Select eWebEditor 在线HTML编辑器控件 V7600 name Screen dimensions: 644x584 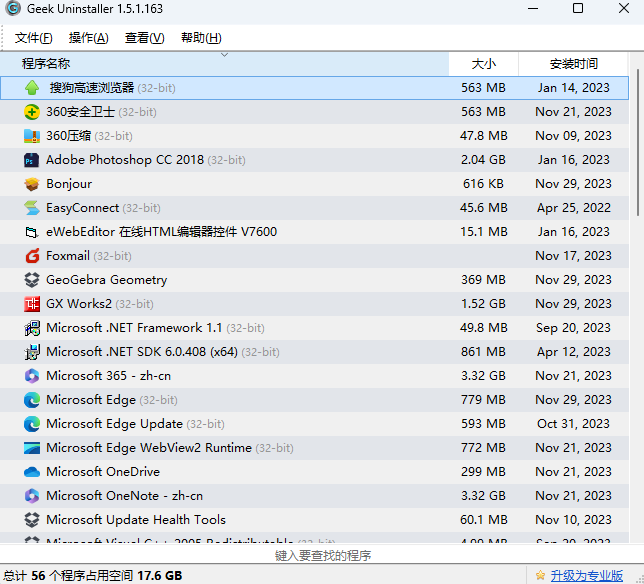(161, 232)
